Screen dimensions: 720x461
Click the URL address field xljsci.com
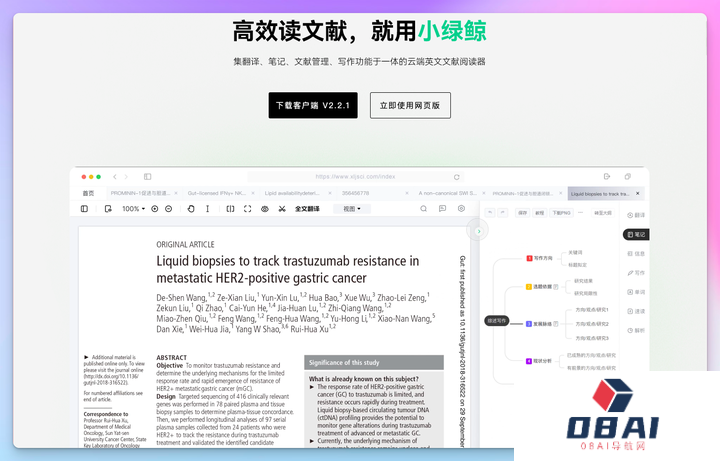(355, 177)
